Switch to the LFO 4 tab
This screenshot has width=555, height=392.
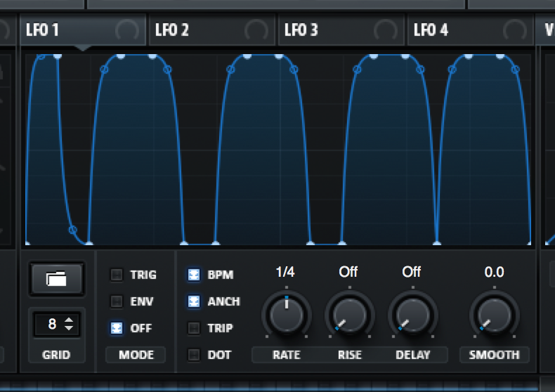point(471,30)
